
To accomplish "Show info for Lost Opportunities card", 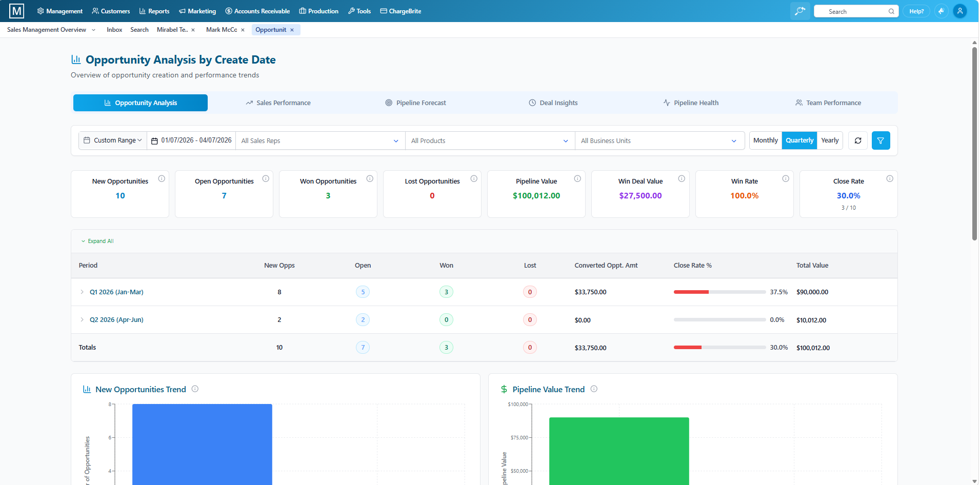I will [x=474, y=178].
